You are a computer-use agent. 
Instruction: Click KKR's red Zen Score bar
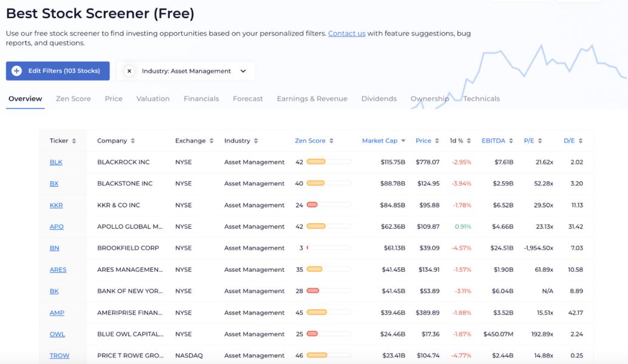[x=329, y=204]
